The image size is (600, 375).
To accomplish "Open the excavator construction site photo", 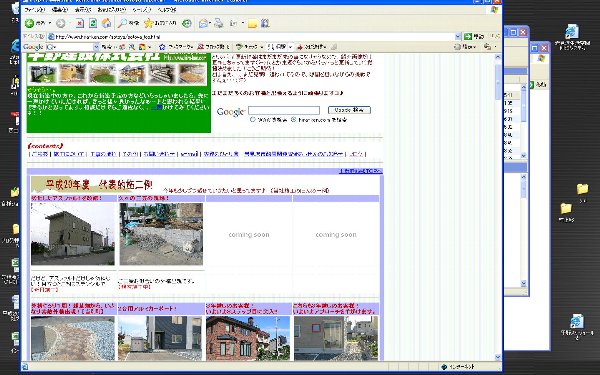I will [161, 234].
